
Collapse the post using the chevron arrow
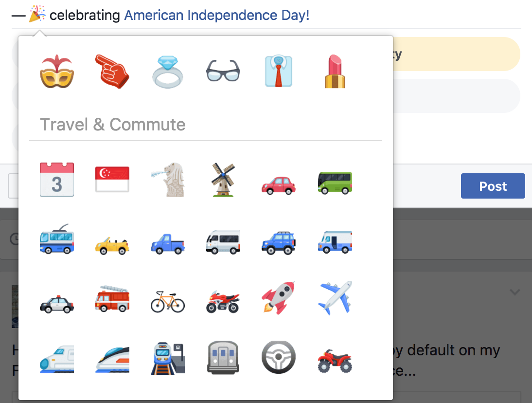[x=515, y=292]
